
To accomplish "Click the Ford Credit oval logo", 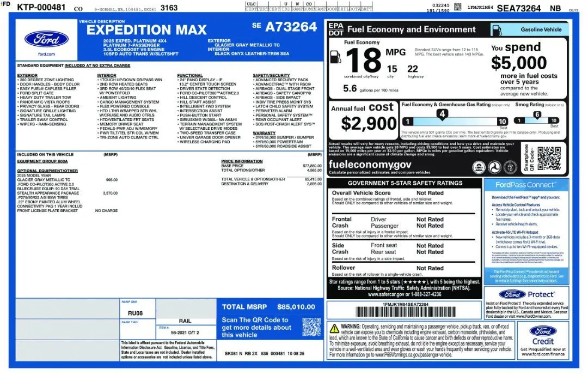I will pos(542,331).
